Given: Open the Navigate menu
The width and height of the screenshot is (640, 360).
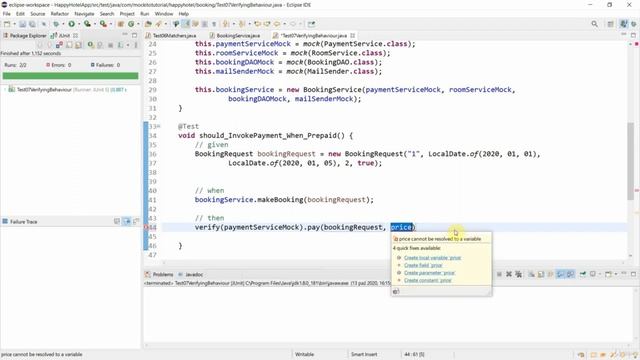Looking at the screenshot, I should coord(84,14).
